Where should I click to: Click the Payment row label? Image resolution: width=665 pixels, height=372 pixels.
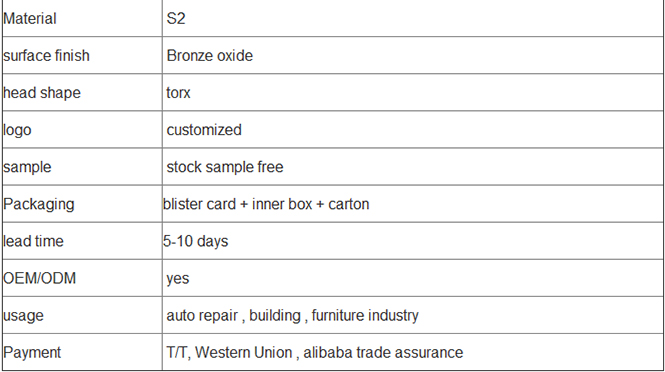point(32,353)
